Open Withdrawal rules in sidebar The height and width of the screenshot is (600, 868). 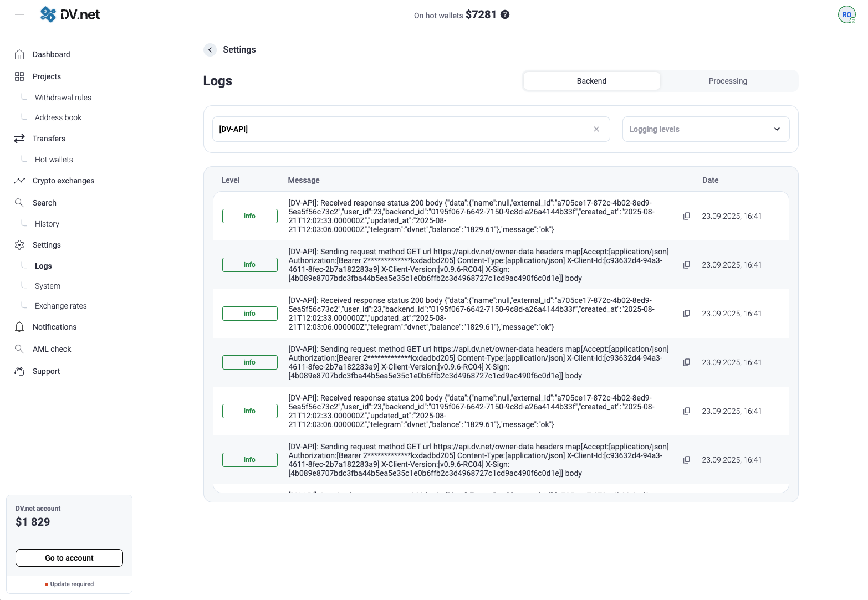click(63, 98)
